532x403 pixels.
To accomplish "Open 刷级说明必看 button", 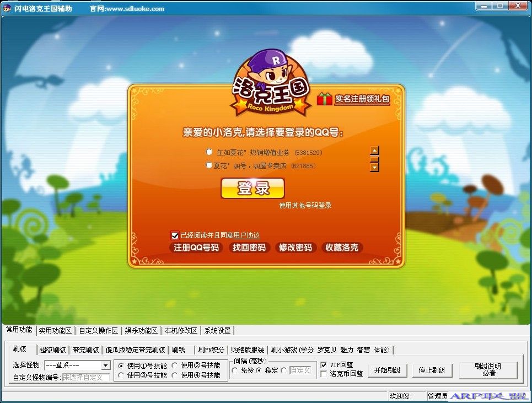I will (488, 370).
